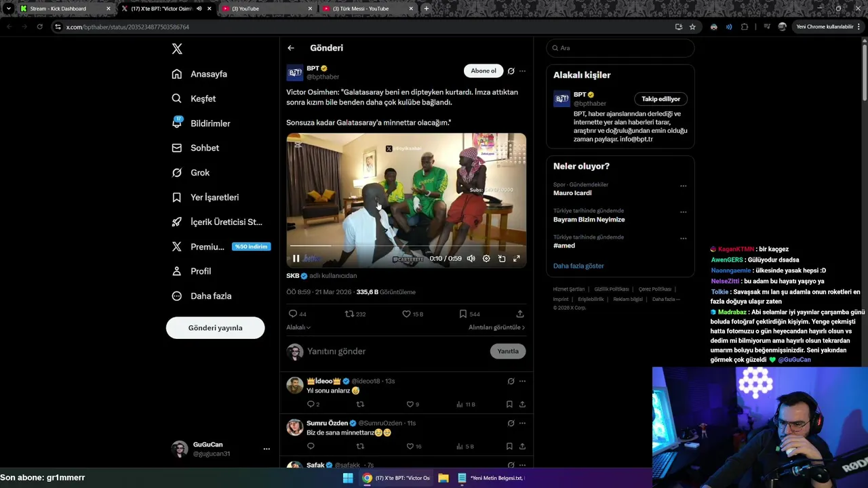
Task: Toggle picture-in-picture on the video
Action: pyautogui.click(x=502, y=259)
